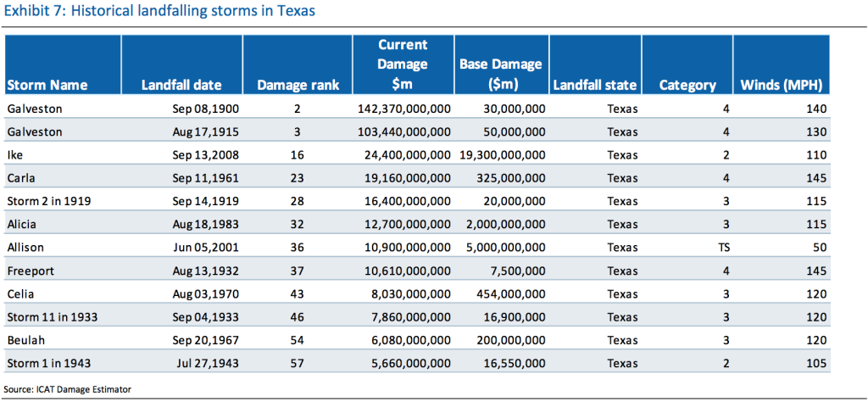Viewport: 868px width, 402px height.
Task: Click the Carla storm name cell
Action: tap(21, 178)
